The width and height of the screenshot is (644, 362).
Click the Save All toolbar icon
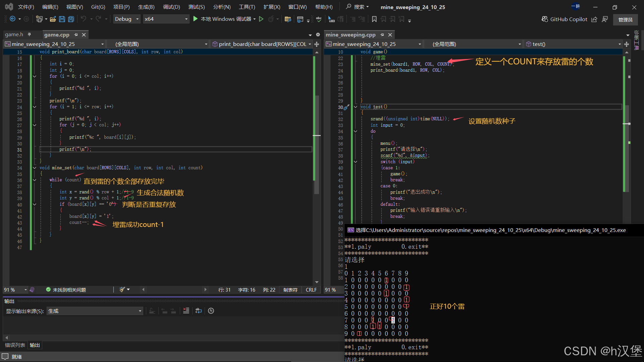pyautogui.click(x=71, y=19)
